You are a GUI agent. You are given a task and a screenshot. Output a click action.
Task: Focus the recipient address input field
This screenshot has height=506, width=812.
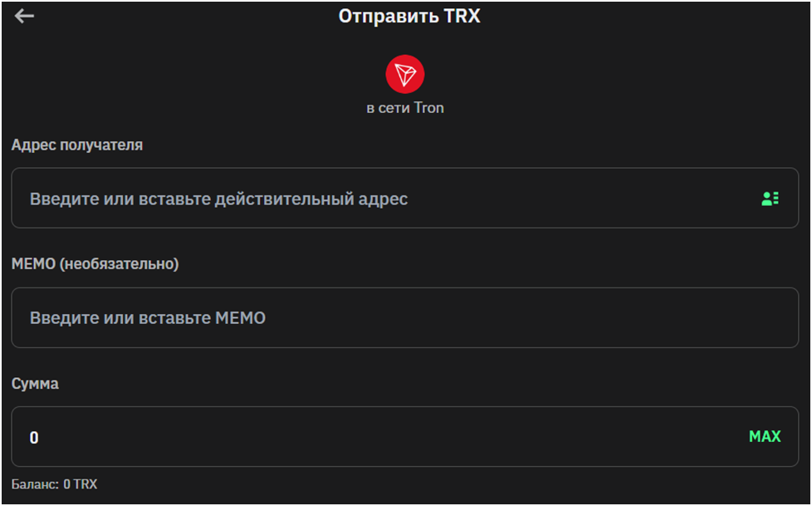coord(405,198)
